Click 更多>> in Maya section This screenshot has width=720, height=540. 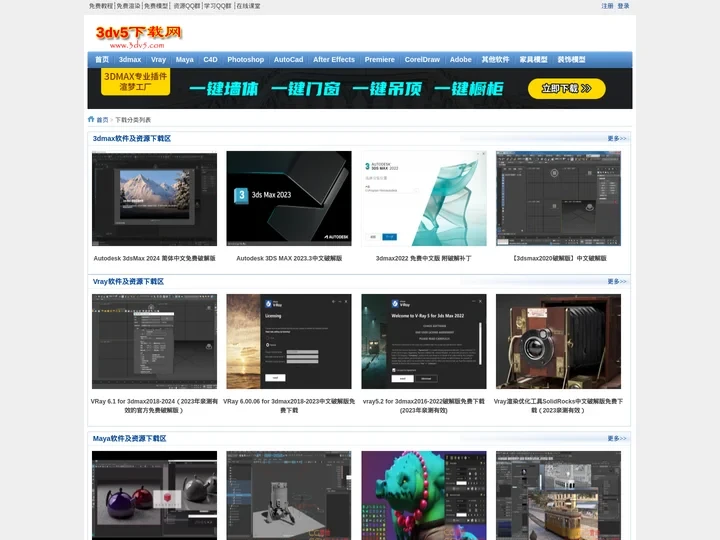pos(617,439)
